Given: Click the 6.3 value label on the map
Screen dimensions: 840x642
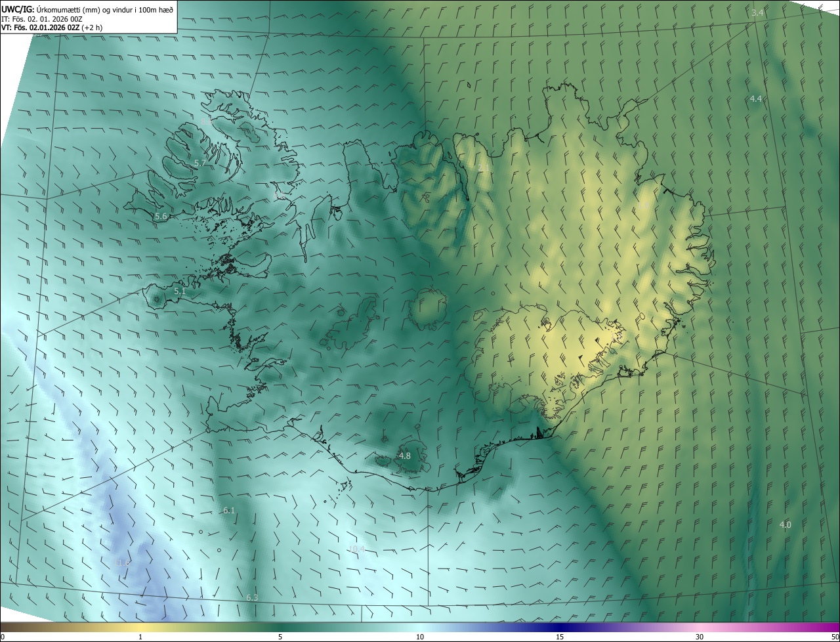Looking at the screenshot, I should point(252,597).
